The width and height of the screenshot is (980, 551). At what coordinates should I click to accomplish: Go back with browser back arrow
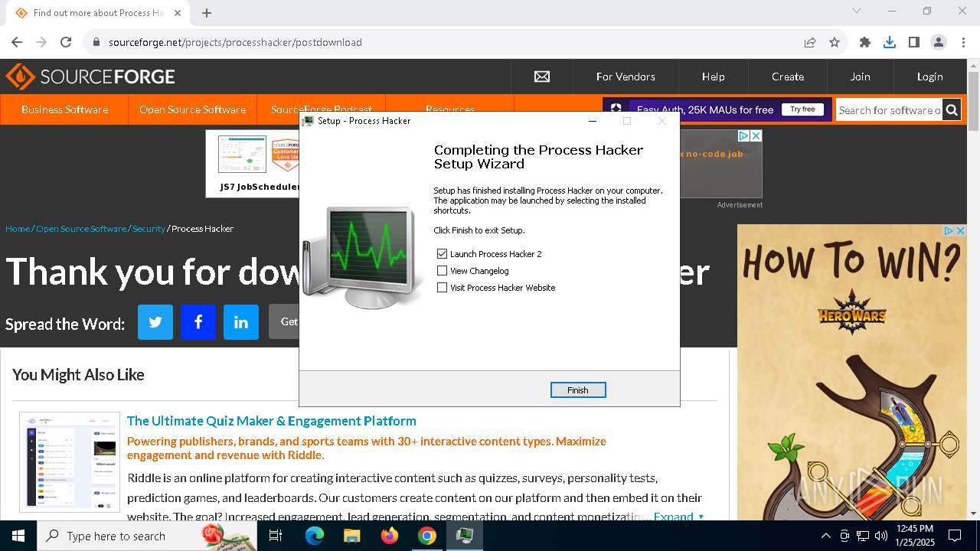point(17,42)
